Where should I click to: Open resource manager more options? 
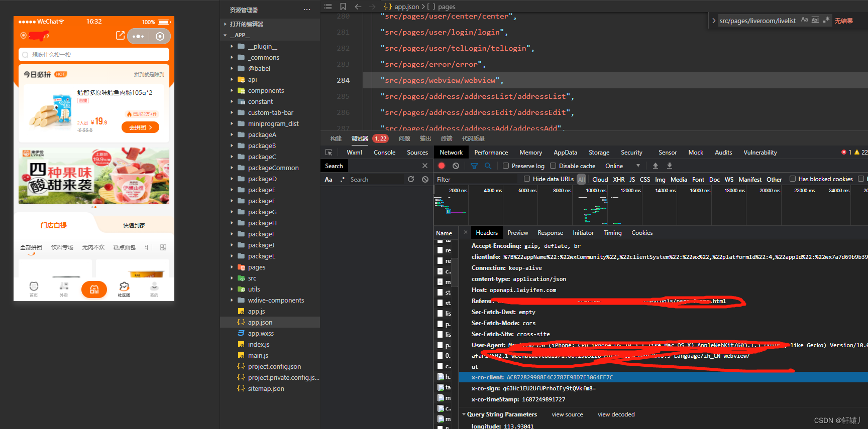(x=307, y=10)
